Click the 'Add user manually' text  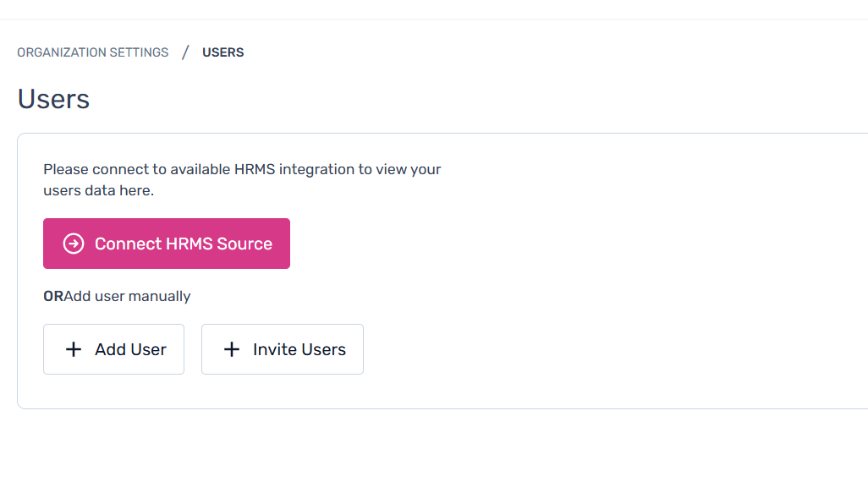coord(128,296)
